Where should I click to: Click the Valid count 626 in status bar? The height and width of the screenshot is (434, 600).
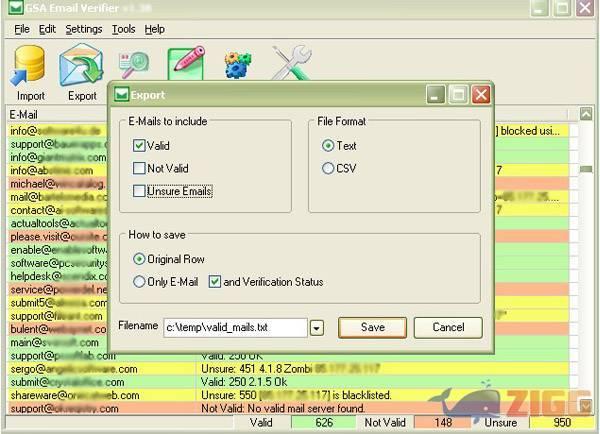324,423
